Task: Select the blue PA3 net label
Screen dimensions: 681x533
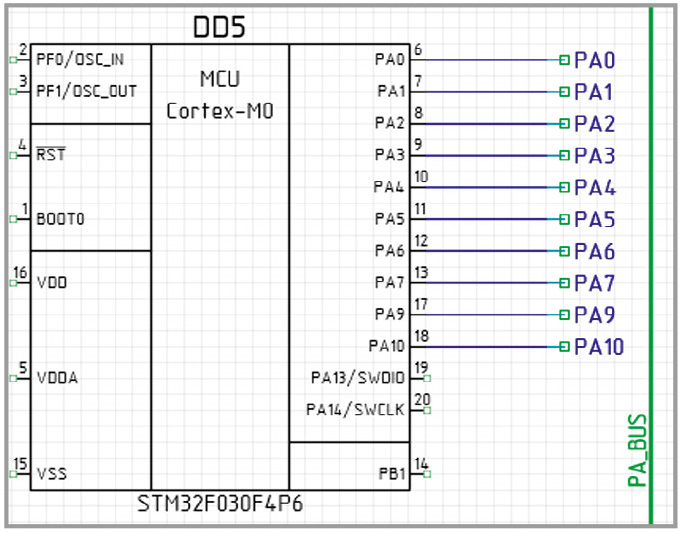Action: (x=595, y=156)
